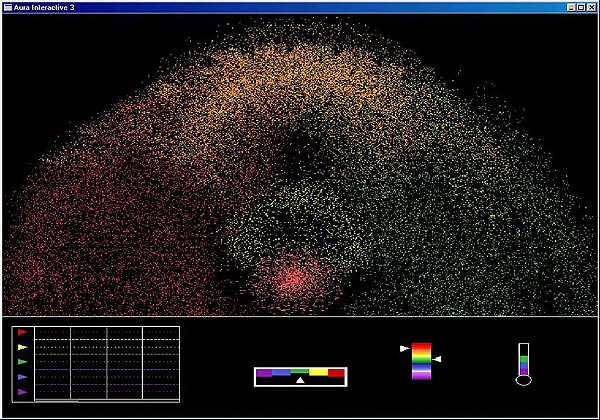Click right white arrow beside vertical rainbow bar
The height and width of the screenshot is (420, 600).
click(x=437, y=358)
